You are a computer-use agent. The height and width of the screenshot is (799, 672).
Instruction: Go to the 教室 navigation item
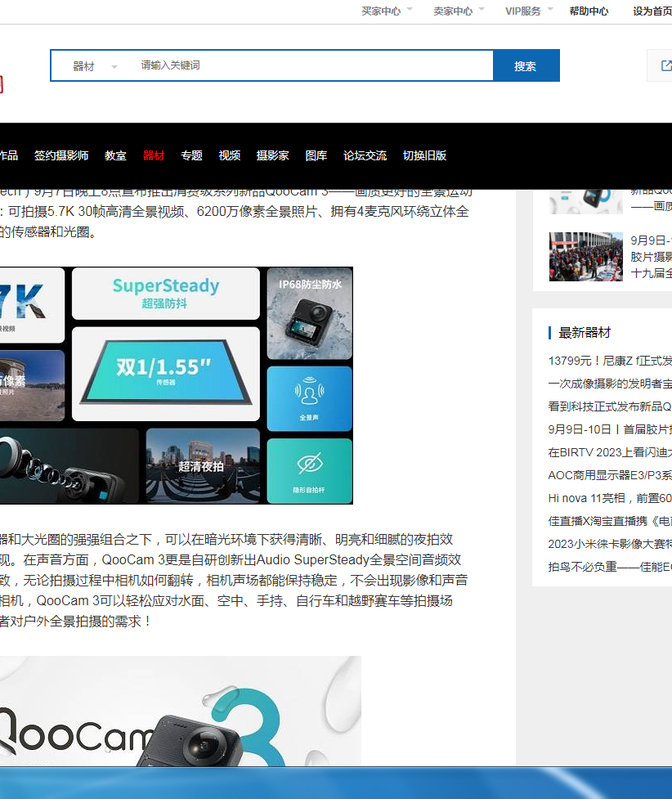point(115,155)
